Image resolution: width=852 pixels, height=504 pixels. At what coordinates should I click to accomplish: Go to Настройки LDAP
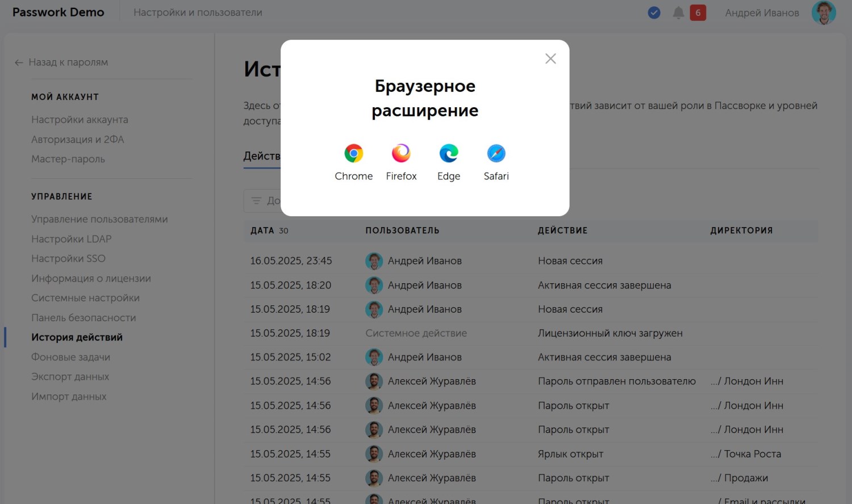(x=71, y=239)
